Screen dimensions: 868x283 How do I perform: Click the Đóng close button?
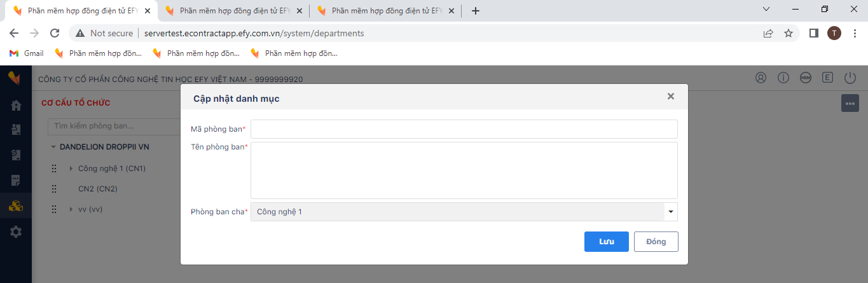[656, 242]
